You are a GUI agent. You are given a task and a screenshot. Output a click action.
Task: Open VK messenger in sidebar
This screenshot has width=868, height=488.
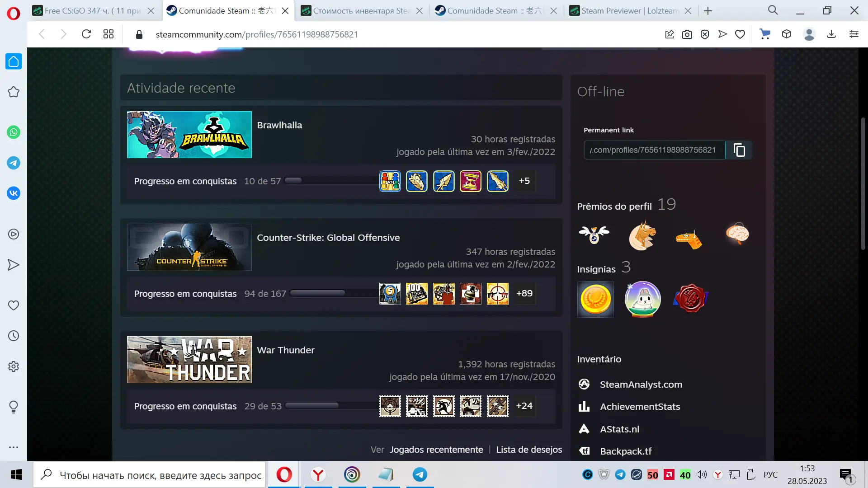pos(14,193)
